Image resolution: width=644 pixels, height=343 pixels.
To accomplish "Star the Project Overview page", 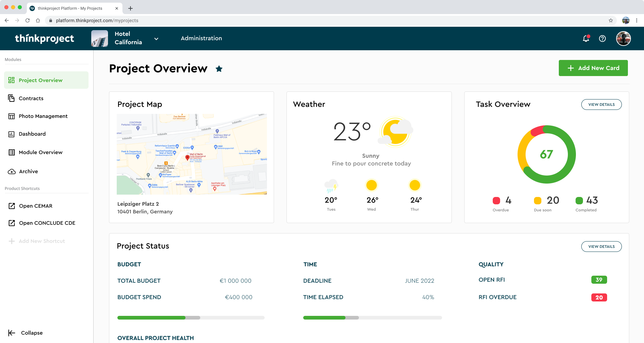I will point(219,69).
